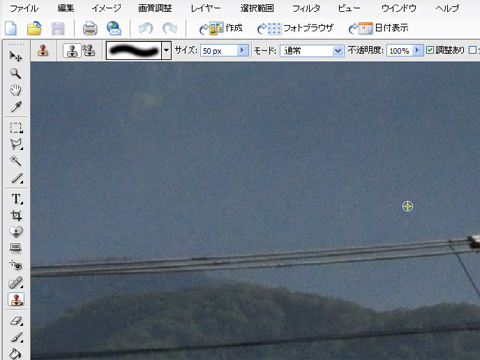The image size is (480, 360).
Task: Open the ヘルプ menu
Action: coord(447,8)
